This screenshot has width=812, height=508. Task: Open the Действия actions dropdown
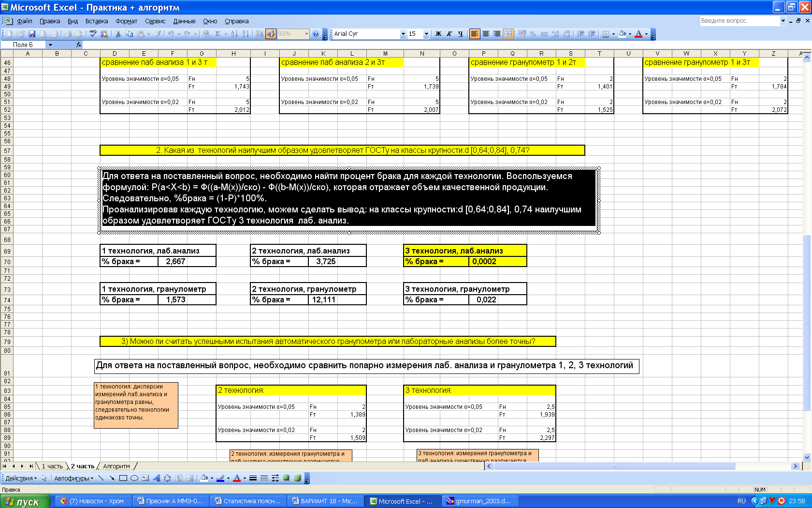click(x=21, y=478)
